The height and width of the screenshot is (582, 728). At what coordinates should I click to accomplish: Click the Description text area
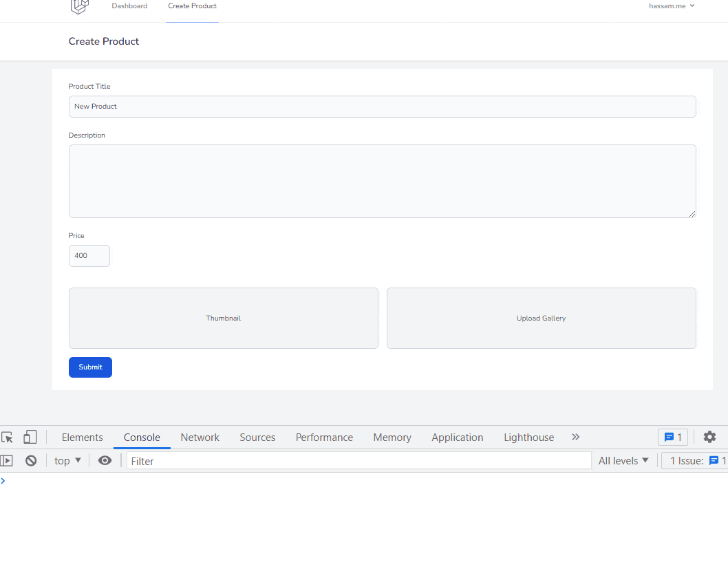click(x=383, y=181)
